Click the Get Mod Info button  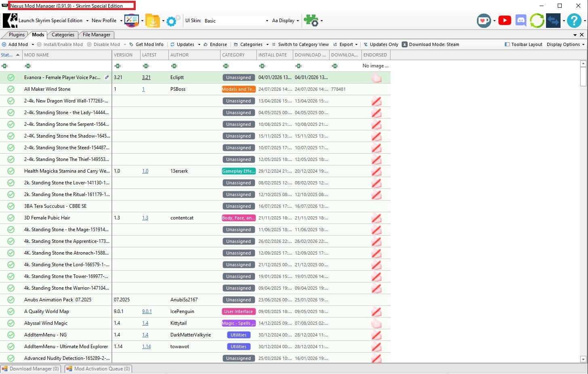coord(146,44)
